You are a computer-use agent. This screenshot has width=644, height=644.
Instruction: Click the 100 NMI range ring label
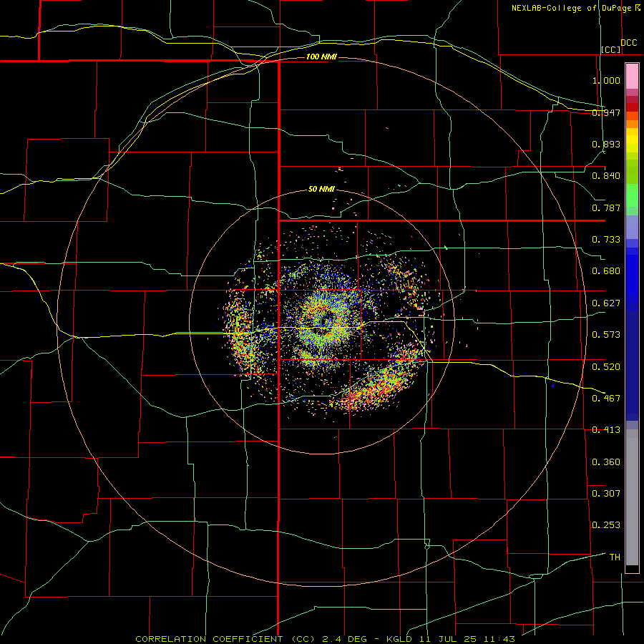pyautogui.click(x=321, y=57)
